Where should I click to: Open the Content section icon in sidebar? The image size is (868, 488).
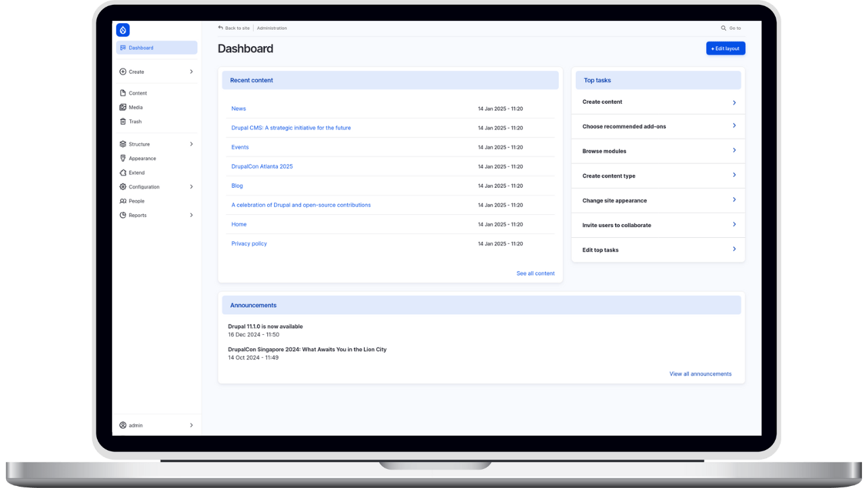tap(123, 93)
